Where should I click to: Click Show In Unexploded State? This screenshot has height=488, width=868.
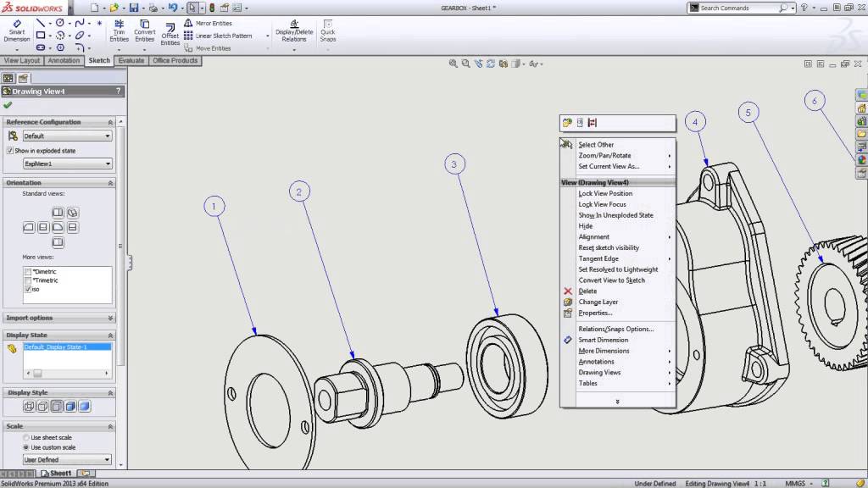point(617,215)
